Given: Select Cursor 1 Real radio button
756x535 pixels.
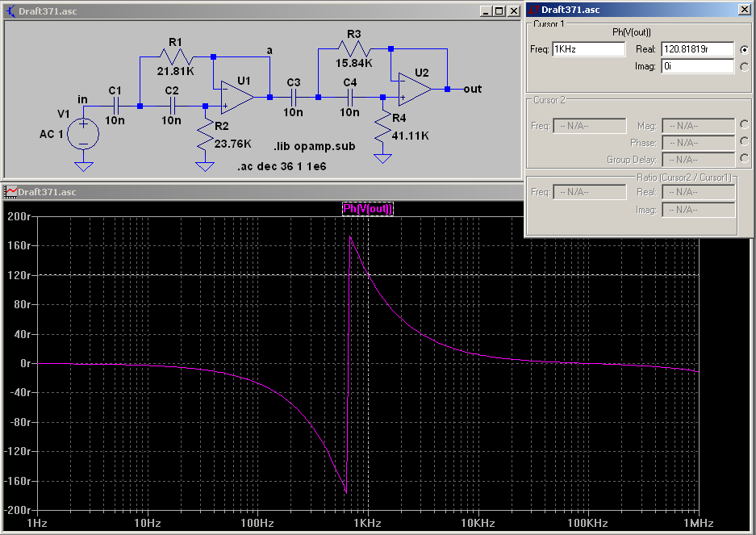Looking at the screenshot, I should click(x=745, y=50).
